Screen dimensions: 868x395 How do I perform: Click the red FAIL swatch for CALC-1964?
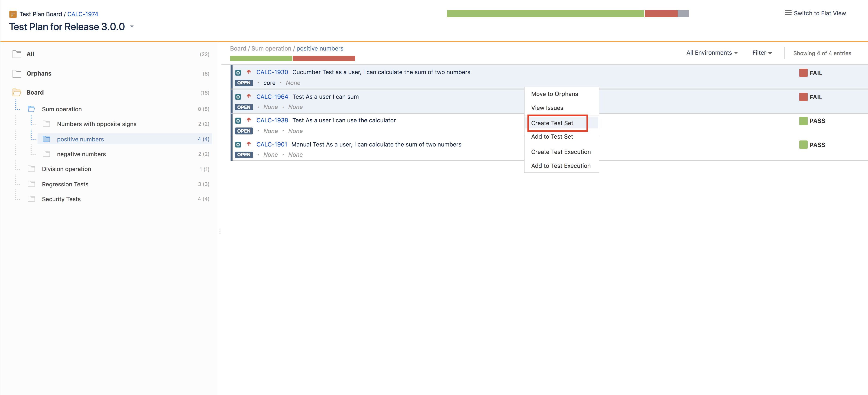click(803, 97)
